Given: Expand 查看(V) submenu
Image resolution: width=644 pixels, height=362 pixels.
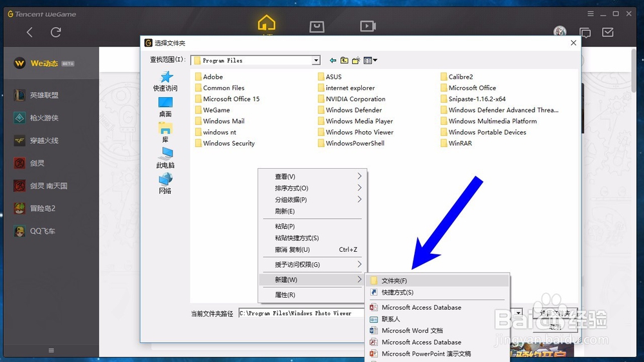Looking at the screenshot, I should click(x=312, y=176).
